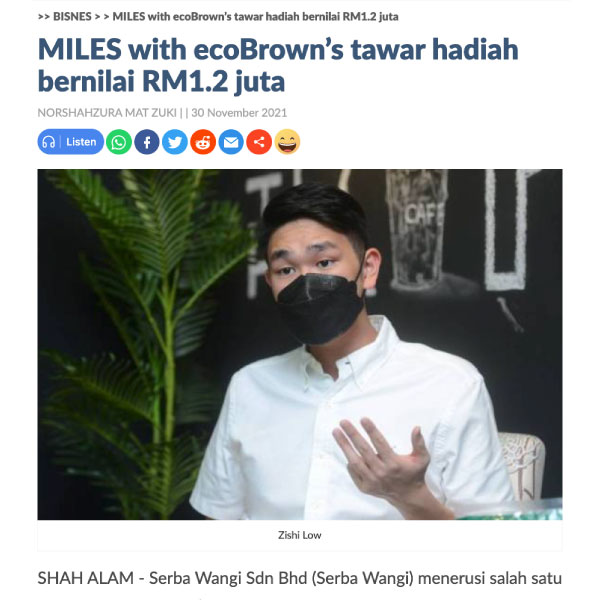This screenshot has width=600, height=600.
Task: Go to the BISNES breadcrumb section
Action: pos(72,16)
